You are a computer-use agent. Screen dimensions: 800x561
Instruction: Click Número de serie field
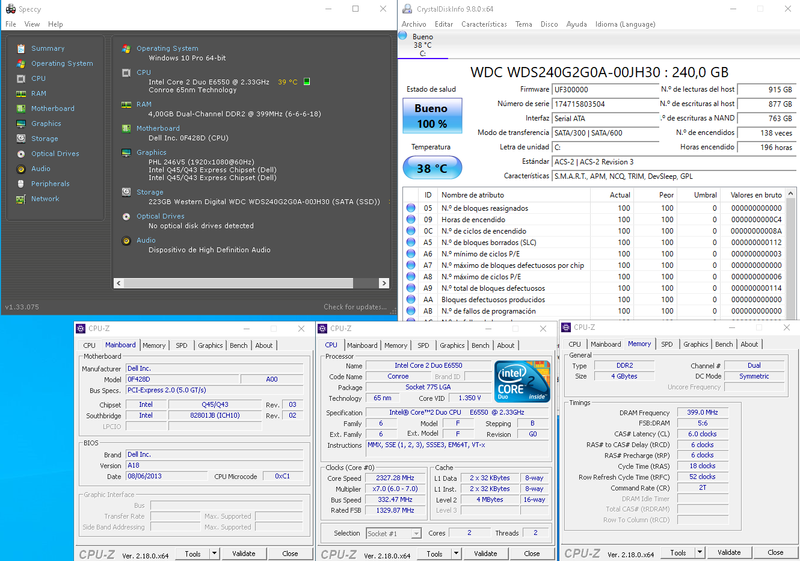[x=606, y=104]
